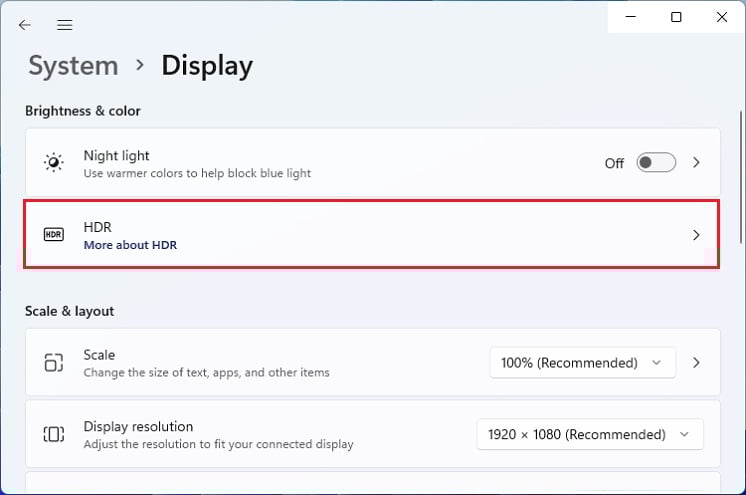Open the More about HDR link
The height and width of the screenshot is (495, 746).
[130, 245]
